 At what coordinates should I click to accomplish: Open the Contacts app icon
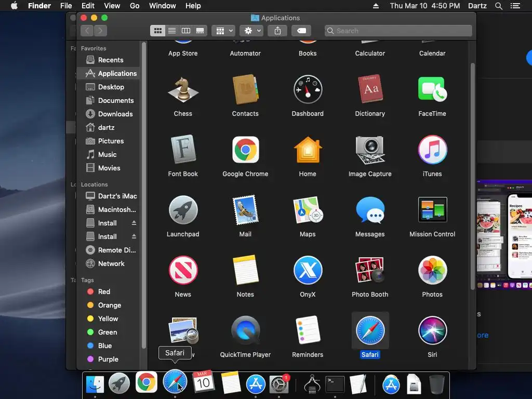[x=245, y=89]
